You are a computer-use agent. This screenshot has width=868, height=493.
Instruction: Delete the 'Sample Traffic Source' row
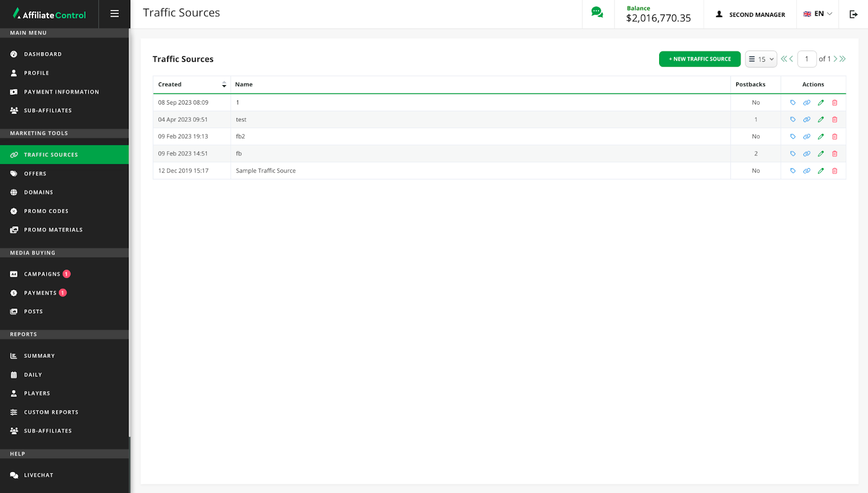click(835, 171)
